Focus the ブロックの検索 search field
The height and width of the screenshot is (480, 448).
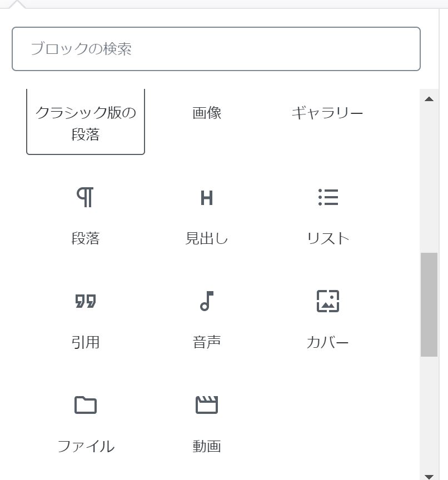[x=216, y=49]
